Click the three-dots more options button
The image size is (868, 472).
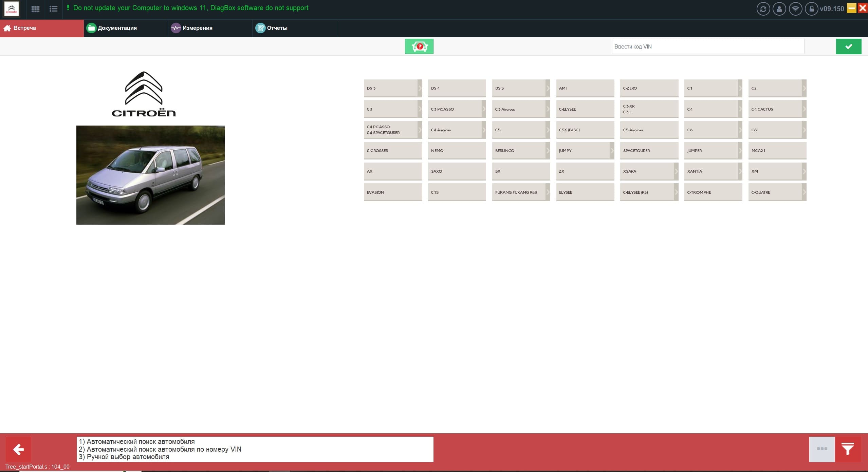click(821, 449)
